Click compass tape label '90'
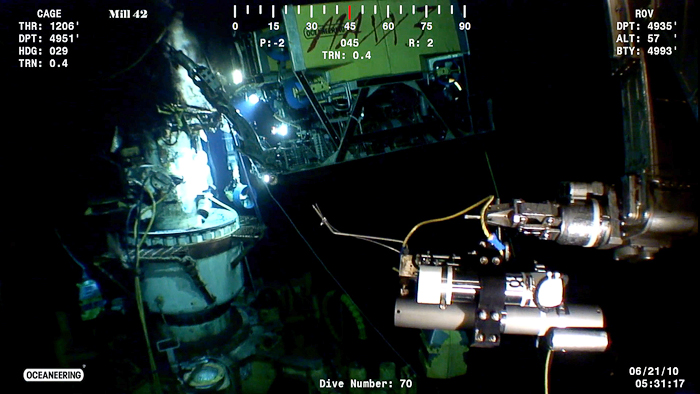The width and height of the screenshot is (700, 394). 465,26
